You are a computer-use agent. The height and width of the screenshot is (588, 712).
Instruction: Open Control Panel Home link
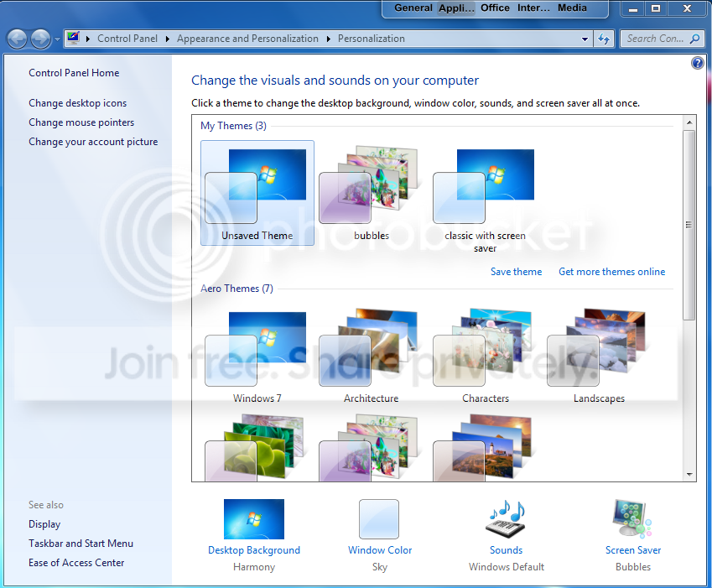pos(74,73)
